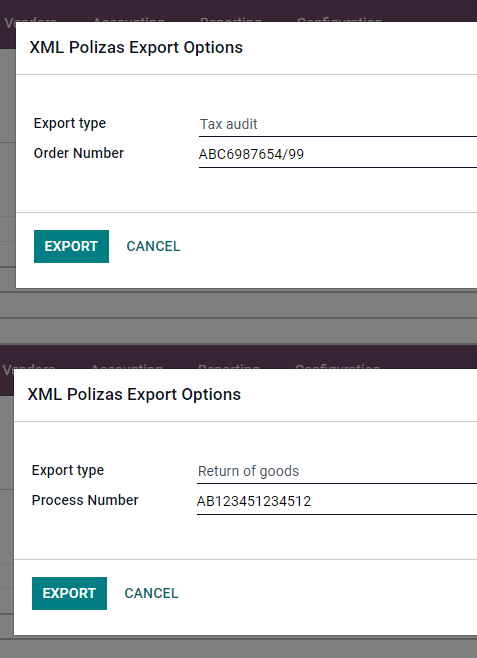The width and height of the screenshot is (477, 658).
Task: Focus the Process Number field with AB123451234512
Action: tap(337, 502)
